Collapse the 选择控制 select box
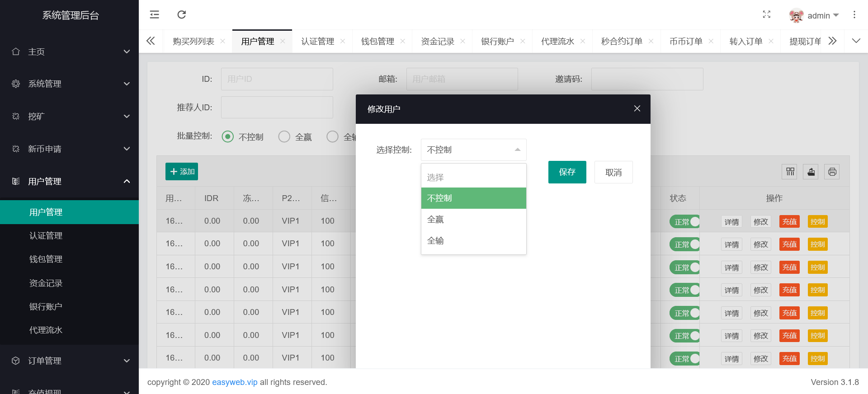 click(x=473, y=150)
